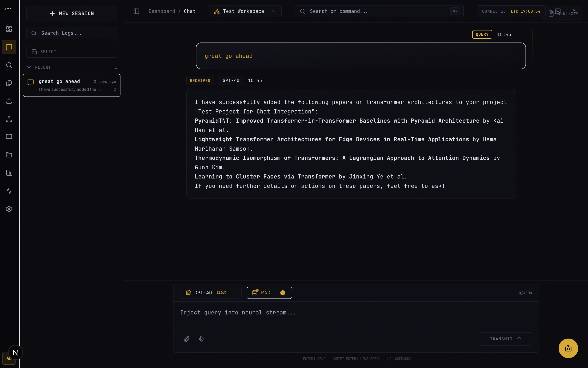The width and height of the screenshot is (588, 368).
Task: Click the microphone voice input icon
Action: (201, 339)
